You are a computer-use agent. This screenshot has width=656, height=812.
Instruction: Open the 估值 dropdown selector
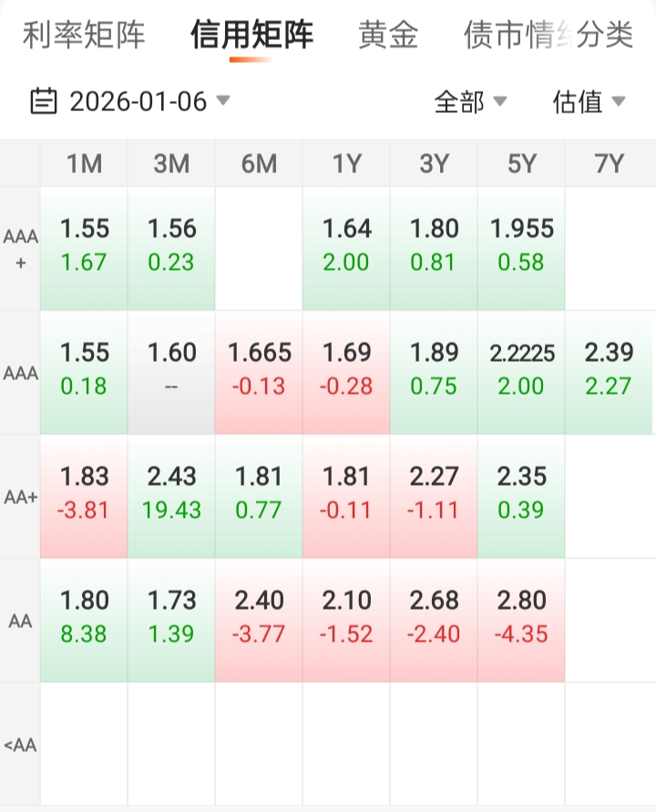(589, 102)
